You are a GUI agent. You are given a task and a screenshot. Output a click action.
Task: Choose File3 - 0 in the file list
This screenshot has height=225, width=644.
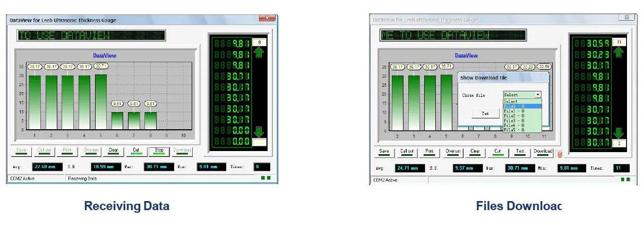coord(522,120)
